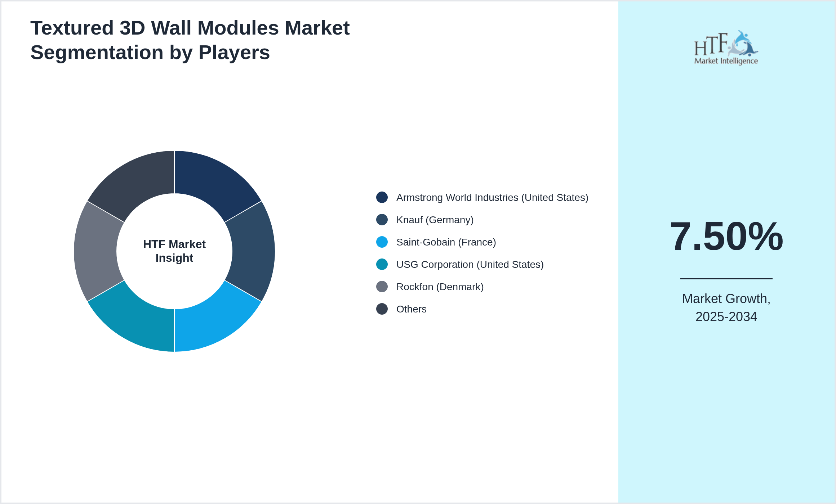The width and height of the screenshot is (836, 504).
Task: Select the Rockfon (Denmark) legend label
Action: pos(440,287)
